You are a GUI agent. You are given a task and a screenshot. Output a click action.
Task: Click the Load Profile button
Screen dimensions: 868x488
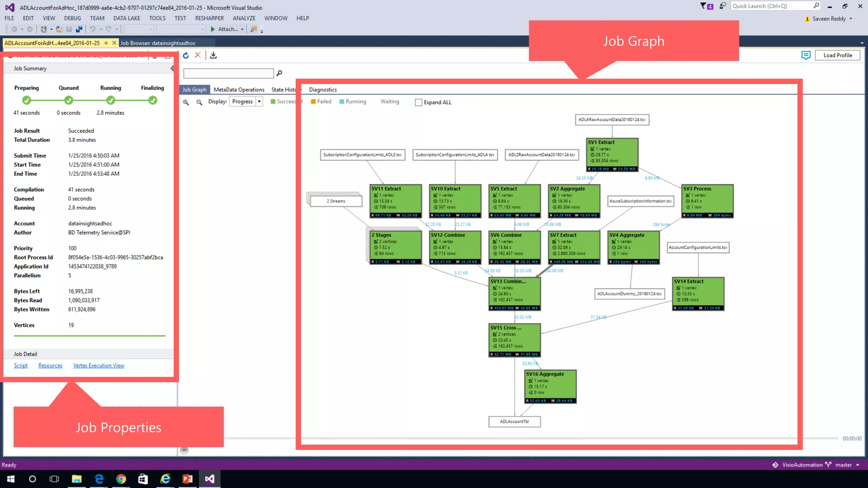point(837,55)
